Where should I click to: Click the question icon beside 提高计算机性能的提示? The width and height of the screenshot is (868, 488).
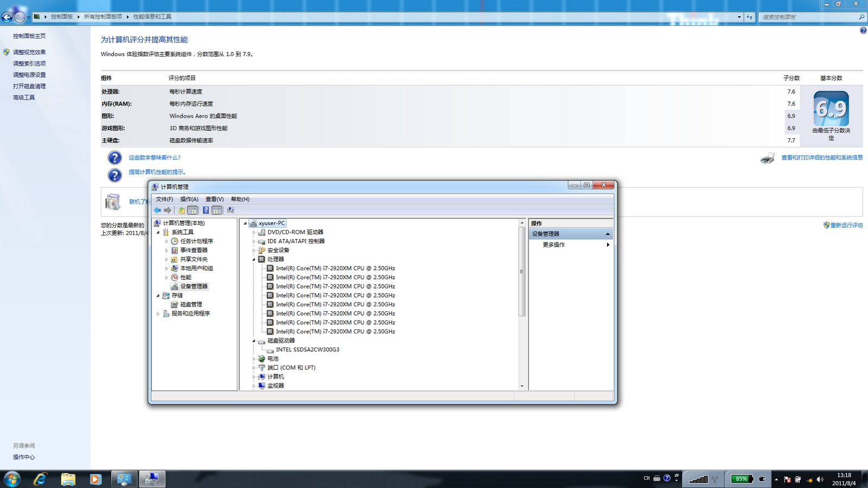coord(114,175)
